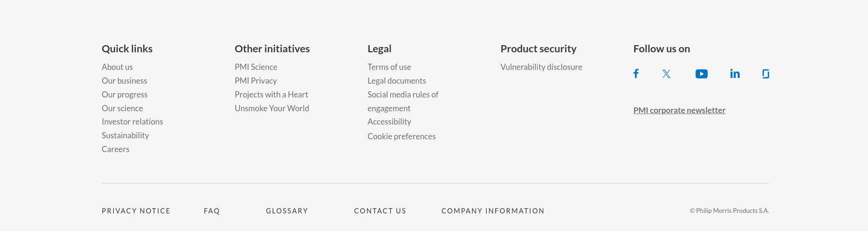The width and height of the screenshot is (868, 231).
Task: Open the Sustainability quick link
Action: (x=125, y=135)
